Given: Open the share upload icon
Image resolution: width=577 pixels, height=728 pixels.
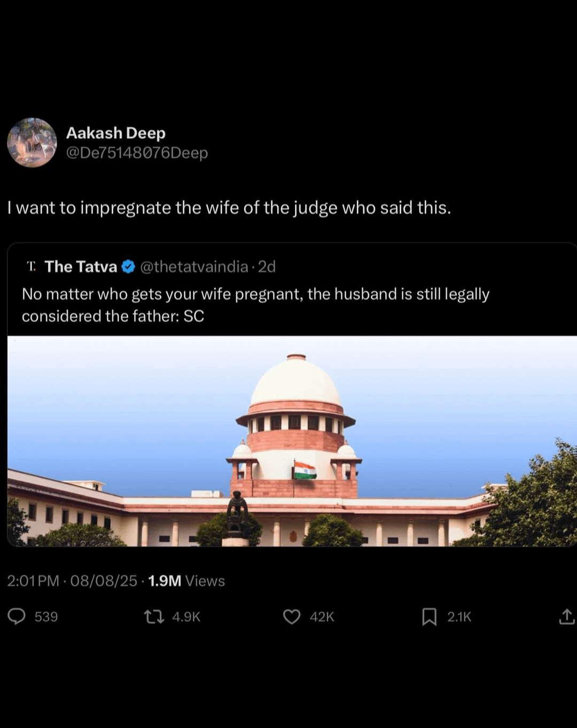Looking at the screenshot, I should pos(566,616).
